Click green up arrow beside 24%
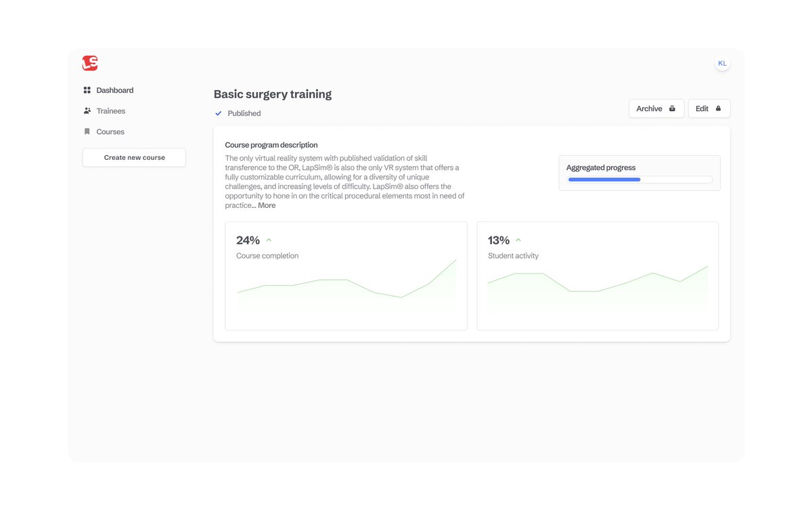This screenshot has height=510, width=812. click(269, 240)
